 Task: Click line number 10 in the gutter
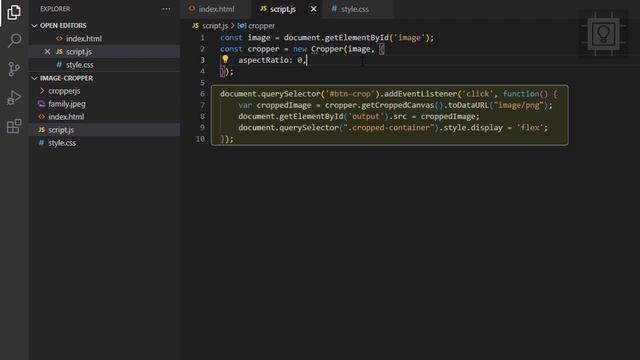tap(200, 139)
